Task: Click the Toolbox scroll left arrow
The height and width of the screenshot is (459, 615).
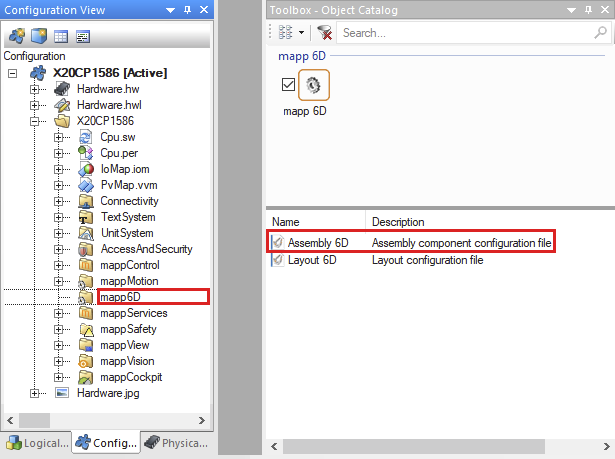Action: pyautogui.click(x=274, y=446)
